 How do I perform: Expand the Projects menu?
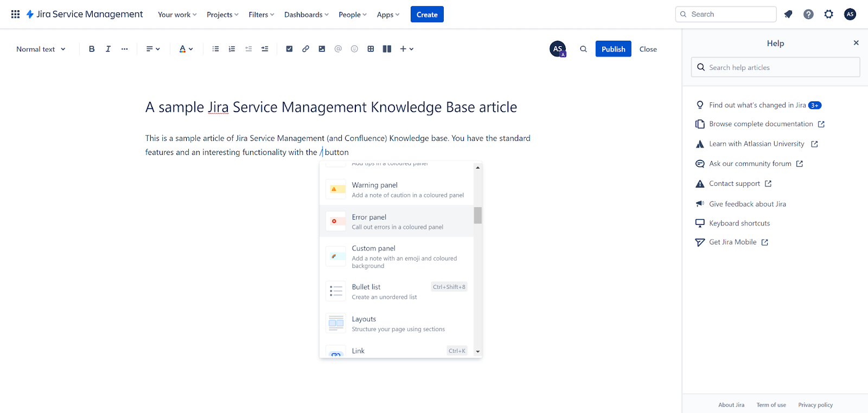pos(222,15)
